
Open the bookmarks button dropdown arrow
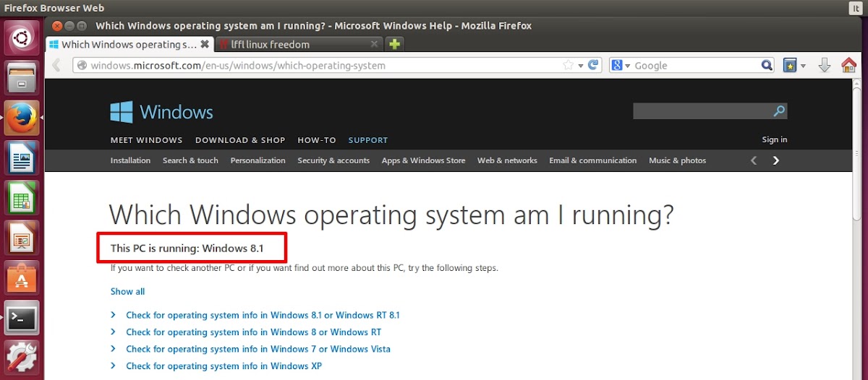(802, 66)
